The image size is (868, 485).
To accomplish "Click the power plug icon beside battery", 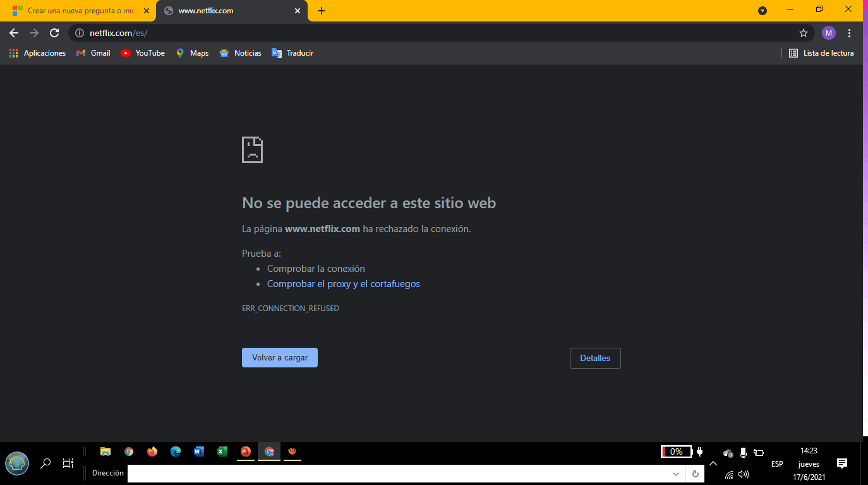I will point(699,451).
